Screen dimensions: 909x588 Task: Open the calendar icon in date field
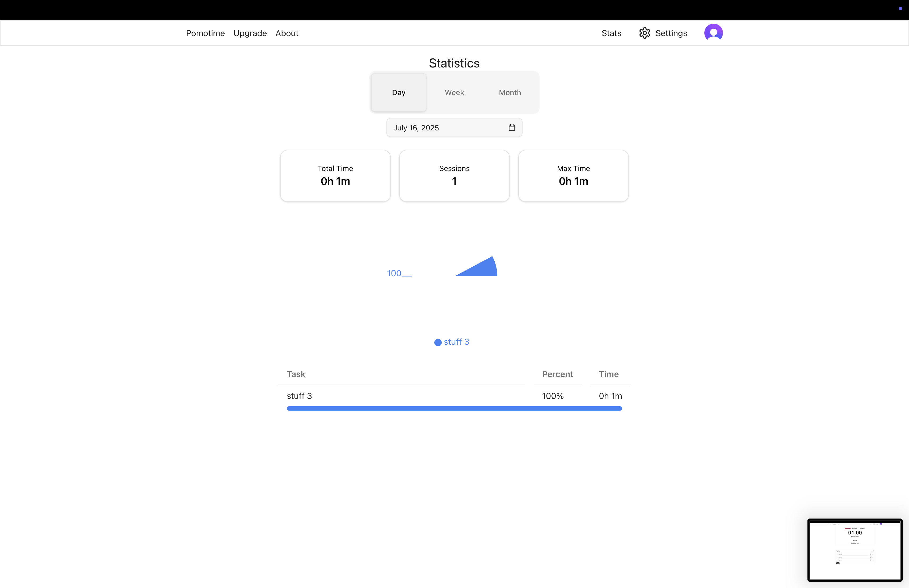tap(512, 127)
